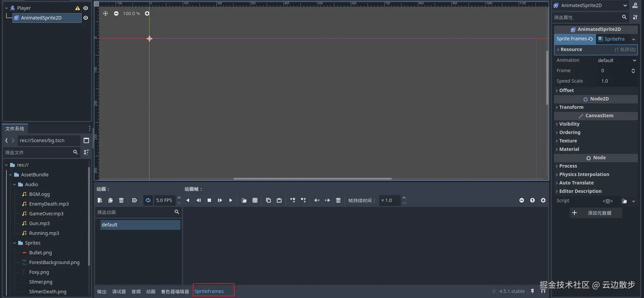Reset frames thumbnail zoom

click(x=532, y=200)
